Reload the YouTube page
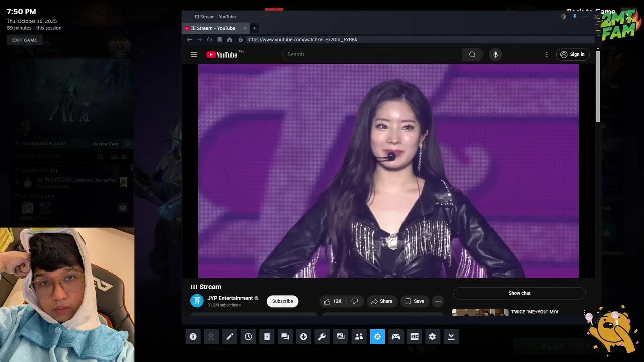 [x=209, y=39]
